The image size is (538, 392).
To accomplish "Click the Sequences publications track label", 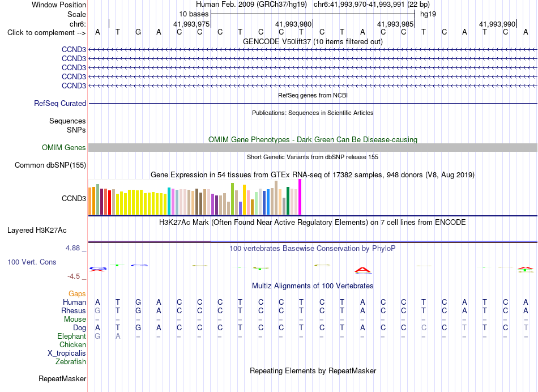I will click(67, 121).
